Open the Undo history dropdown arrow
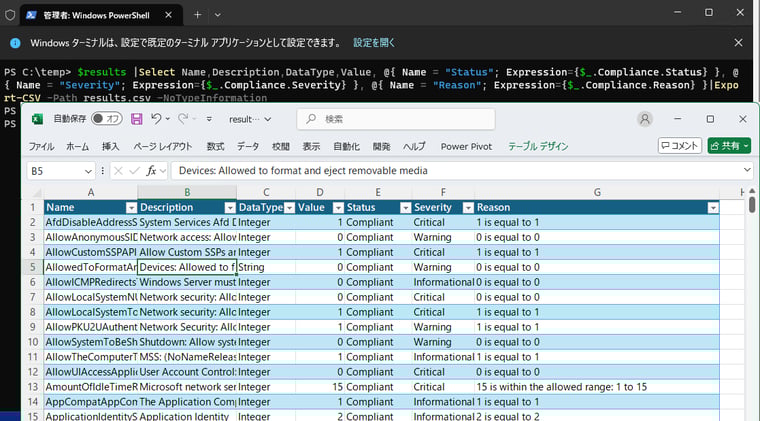Viewport: 760px width, 421px height. click(167, 119)
